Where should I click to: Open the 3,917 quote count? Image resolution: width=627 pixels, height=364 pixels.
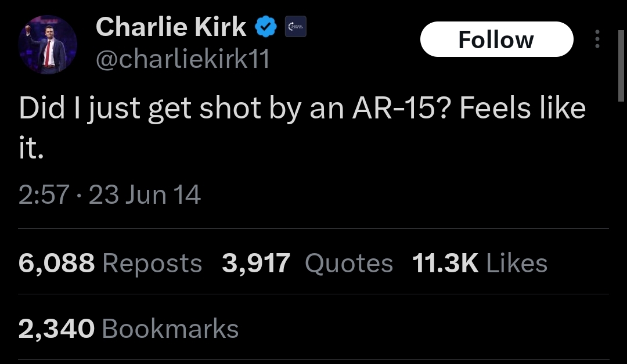[255, 264]
